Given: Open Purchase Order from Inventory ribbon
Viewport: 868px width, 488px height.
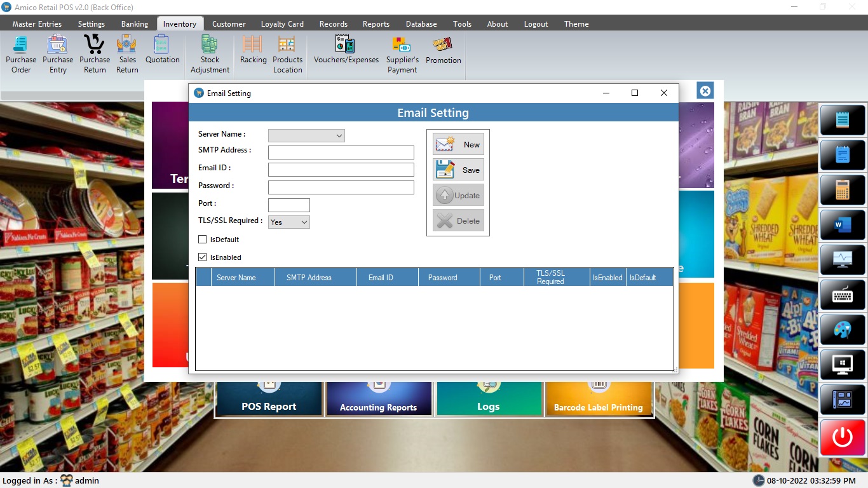Looking at the screenshot, I should point(21,54).
